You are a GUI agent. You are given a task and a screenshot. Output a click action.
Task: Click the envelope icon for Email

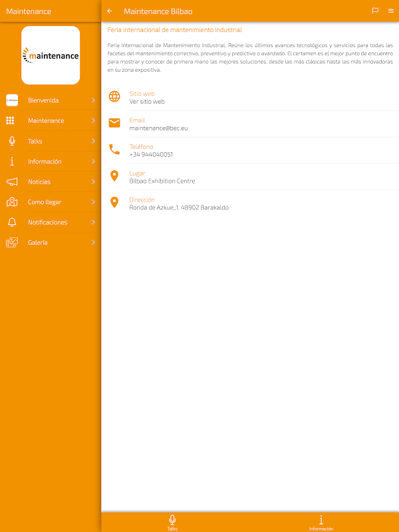click(x=114, y=123)
